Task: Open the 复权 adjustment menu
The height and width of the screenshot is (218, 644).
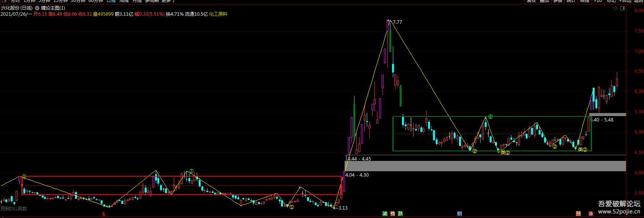Action: pyautogui.click(x=531, y=1)
